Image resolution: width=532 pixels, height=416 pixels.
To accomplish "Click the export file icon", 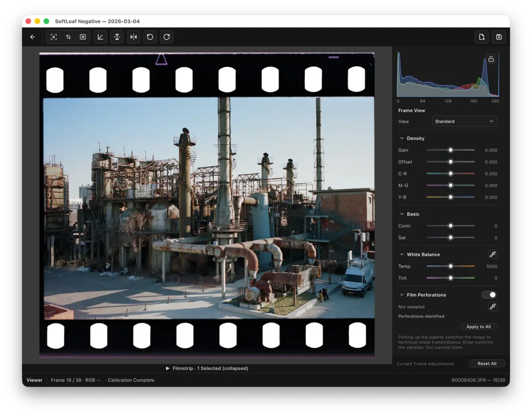I will pyautogui.click(x=482, y=37).
